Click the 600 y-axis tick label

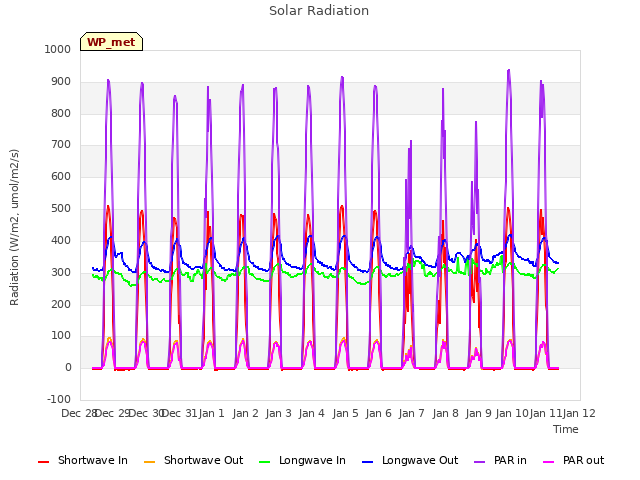(x=61, y=176)
